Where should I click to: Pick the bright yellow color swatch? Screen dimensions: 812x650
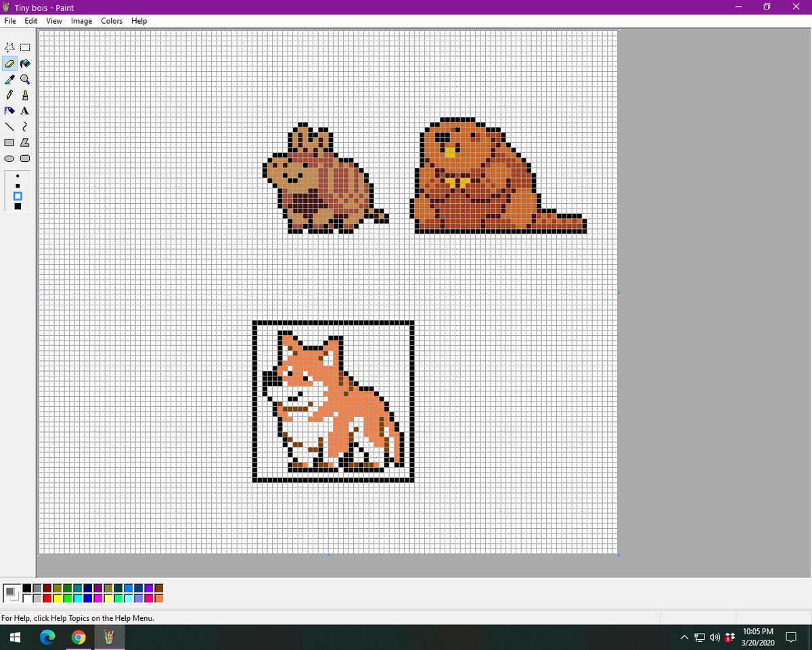(58, 599)
